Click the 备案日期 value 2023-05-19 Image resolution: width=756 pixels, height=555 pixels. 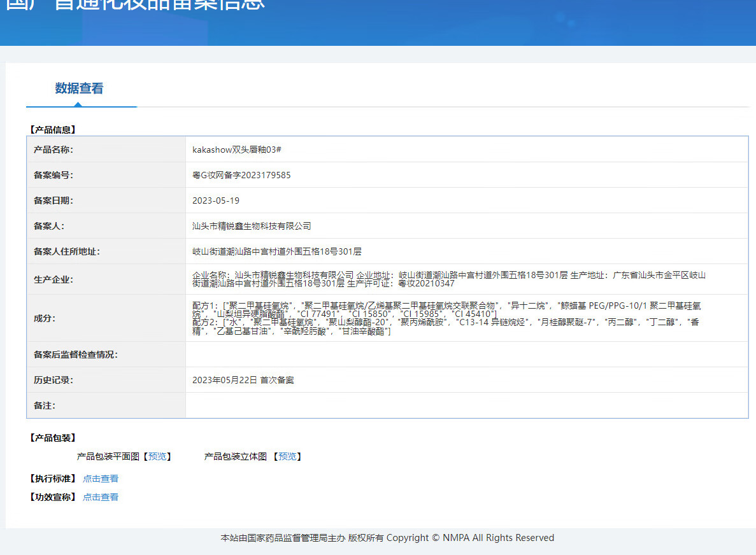click(x=216, y=200)
